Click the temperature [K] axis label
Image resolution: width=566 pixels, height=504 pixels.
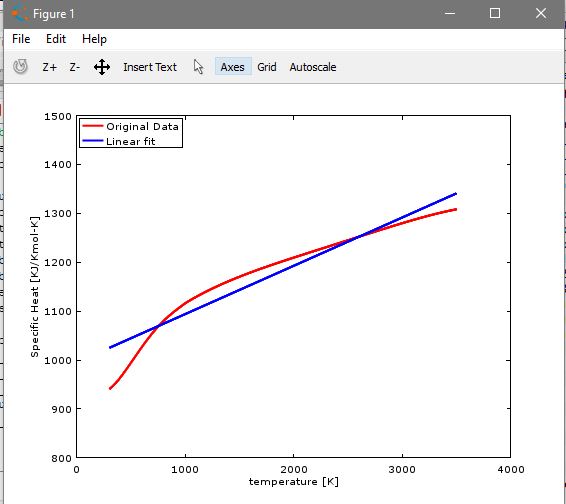pyautogui.click(x=293, y=482)
